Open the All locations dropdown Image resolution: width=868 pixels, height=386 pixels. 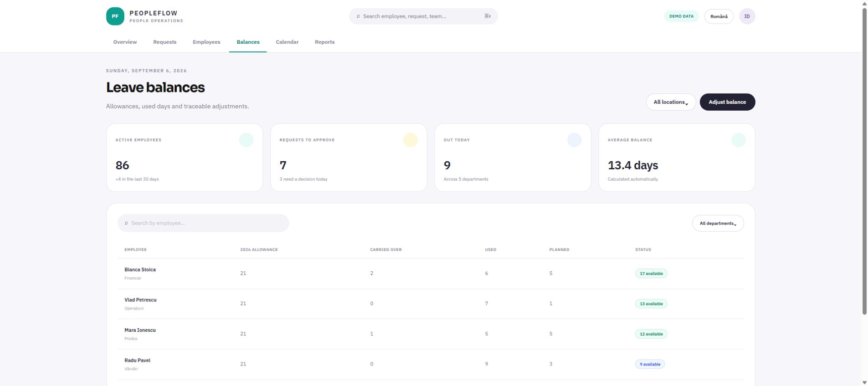(x=671, y=102)
